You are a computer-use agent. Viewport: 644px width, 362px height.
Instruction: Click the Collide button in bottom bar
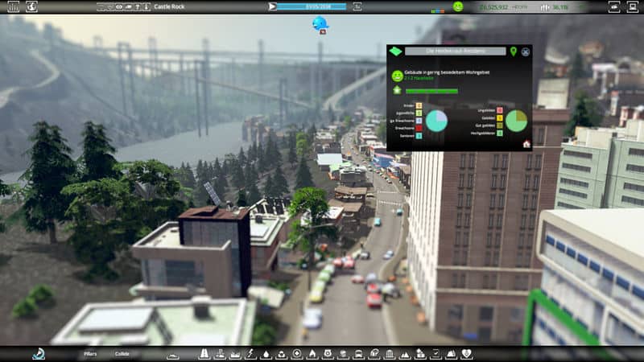pos(122,353)
